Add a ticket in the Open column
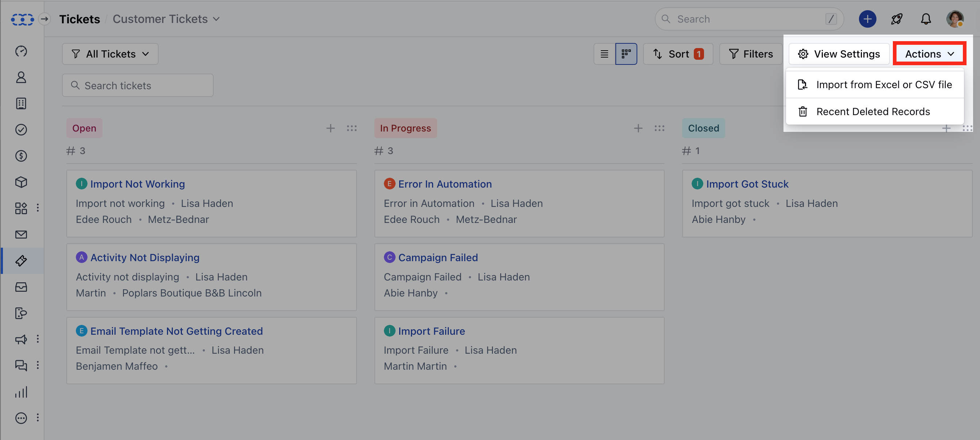980x440 pixels. [330, 129]
